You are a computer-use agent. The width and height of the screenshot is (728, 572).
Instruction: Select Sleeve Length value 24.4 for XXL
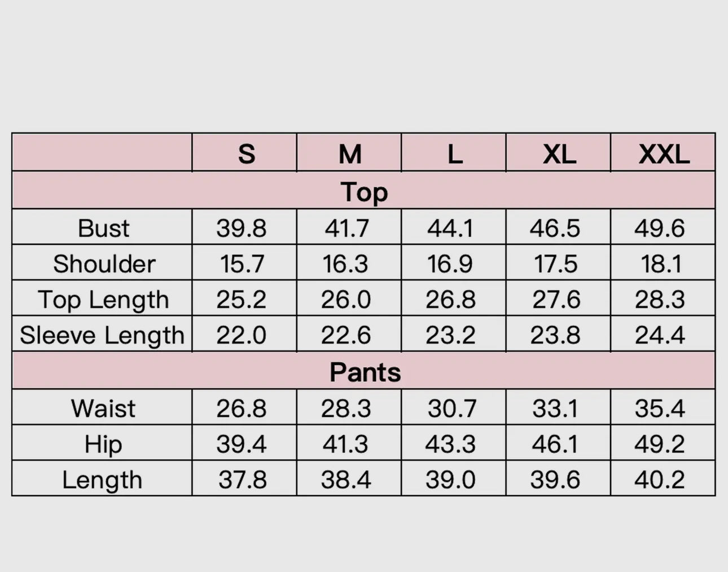(x=660, y=335)
